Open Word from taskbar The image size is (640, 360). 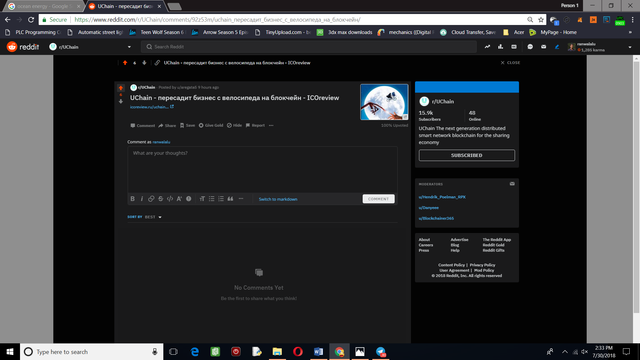(x=318, y=351)
